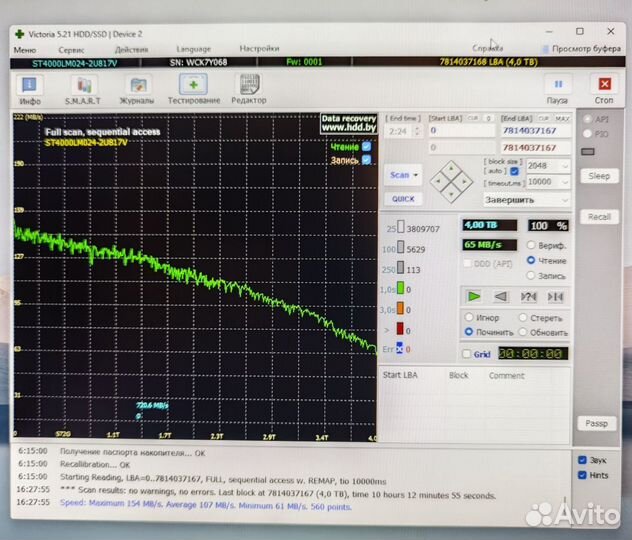Open the Сервис menu

click(x=71, y=49)
